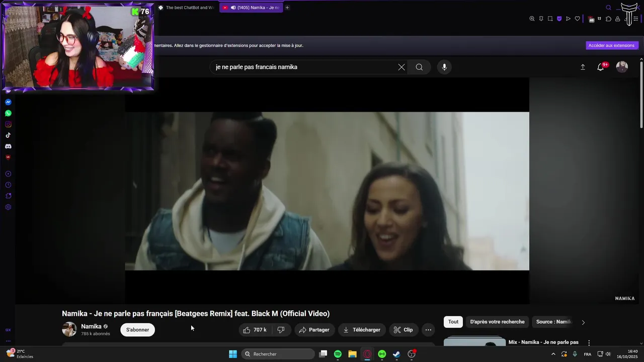Open the browser easy-setup menu icon

coord(635,19)
